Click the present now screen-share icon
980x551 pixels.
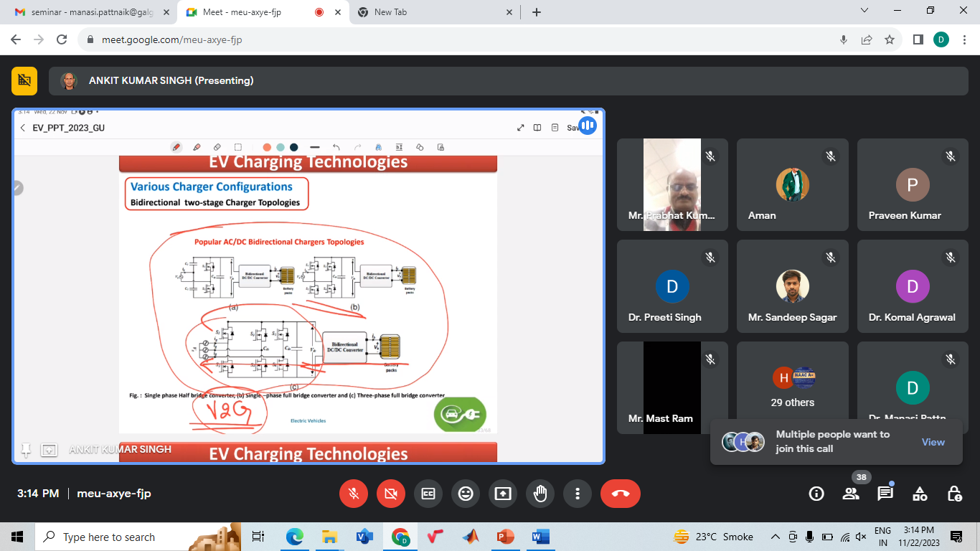pyautogui.click(x=503, y=494)
